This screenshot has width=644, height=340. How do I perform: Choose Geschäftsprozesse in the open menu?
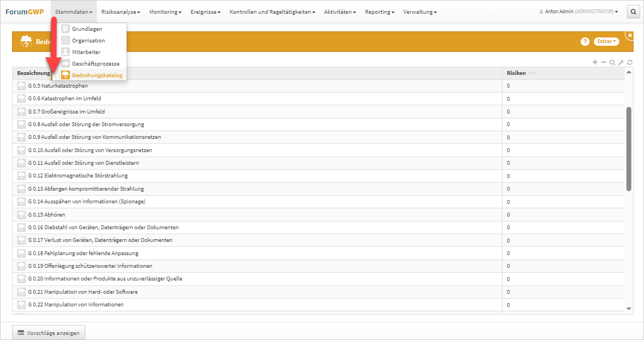pyautogui.click(x=95, y=63)
